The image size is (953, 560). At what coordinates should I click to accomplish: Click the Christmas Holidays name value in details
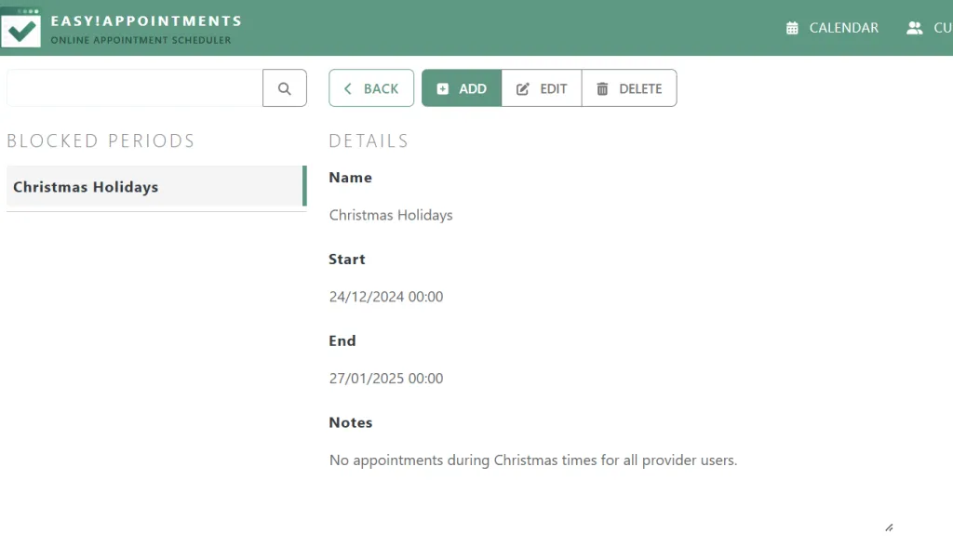[391, 215]
